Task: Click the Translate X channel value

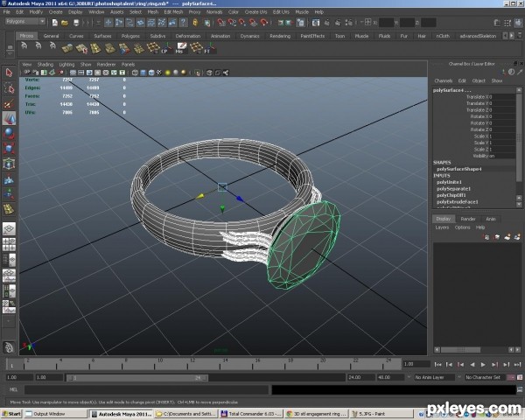Action: coord(502,97)
